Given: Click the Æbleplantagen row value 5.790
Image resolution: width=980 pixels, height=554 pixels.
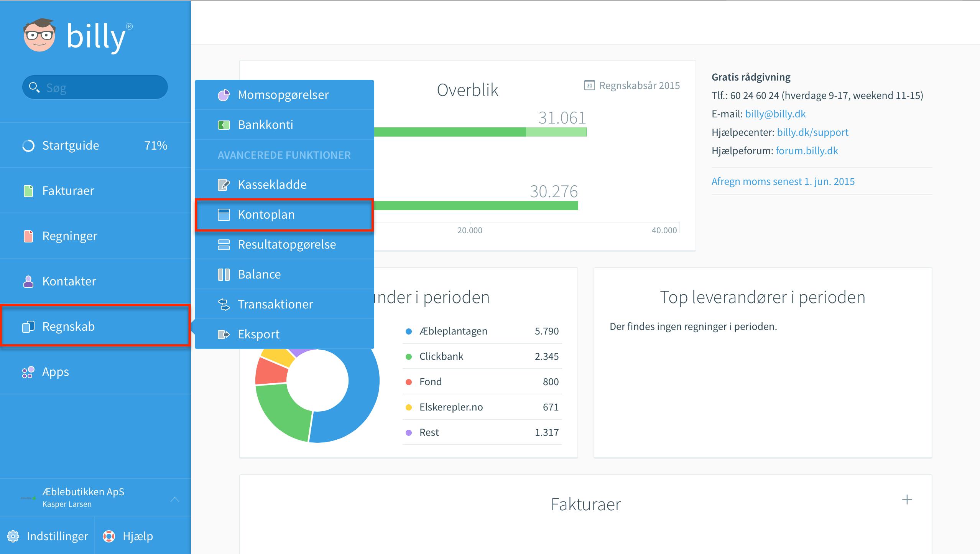Looking at the screenshot, I should 547,331.
